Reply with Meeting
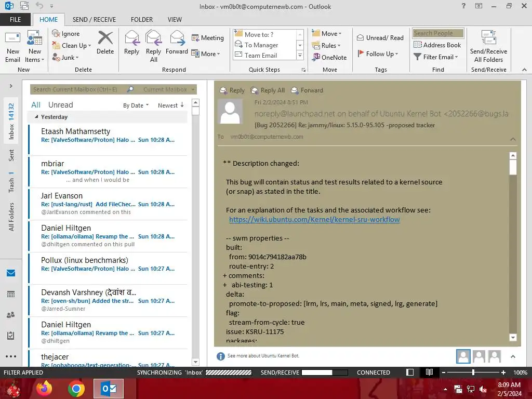This screenshot has width=532, height=399. coord(207,37)
